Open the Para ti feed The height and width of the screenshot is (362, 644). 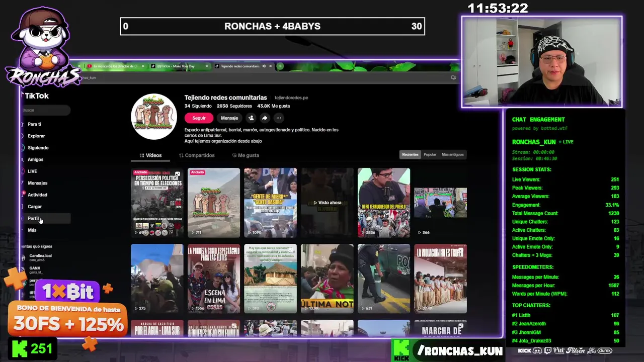(34, 124)
